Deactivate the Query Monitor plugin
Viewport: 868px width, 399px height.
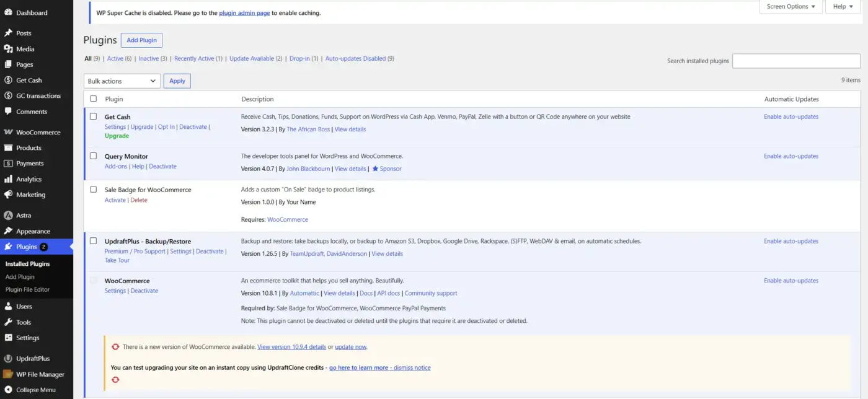pyautogui.click(x=162, y=166)
